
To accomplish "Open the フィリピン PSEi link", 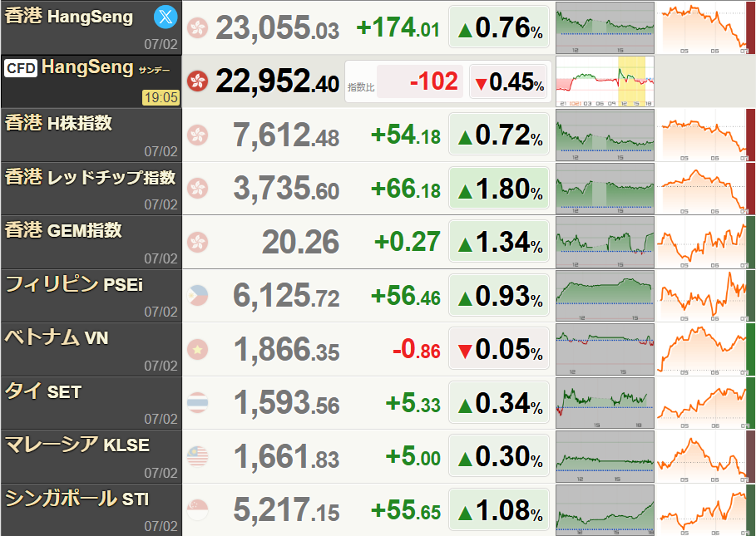I will pyautogui.click(x=74, y=284).
